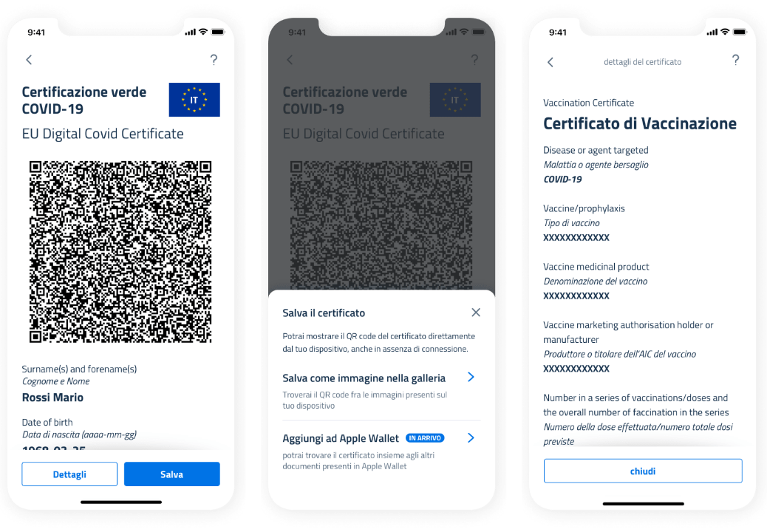This screenshot has height=532, width=767.
Task: Expand Aggiungi ad Apple Wallet chevron
Action: pyautogui.click(x=471, y=437)
